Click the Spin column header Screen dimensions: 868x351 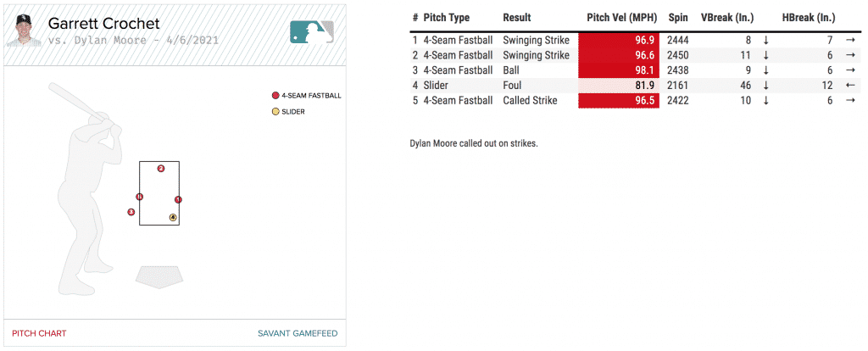(677, 18)
